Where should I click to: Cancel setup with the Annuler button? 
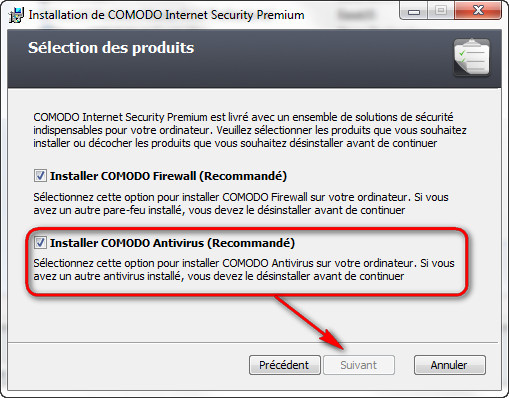pos(450,365)
